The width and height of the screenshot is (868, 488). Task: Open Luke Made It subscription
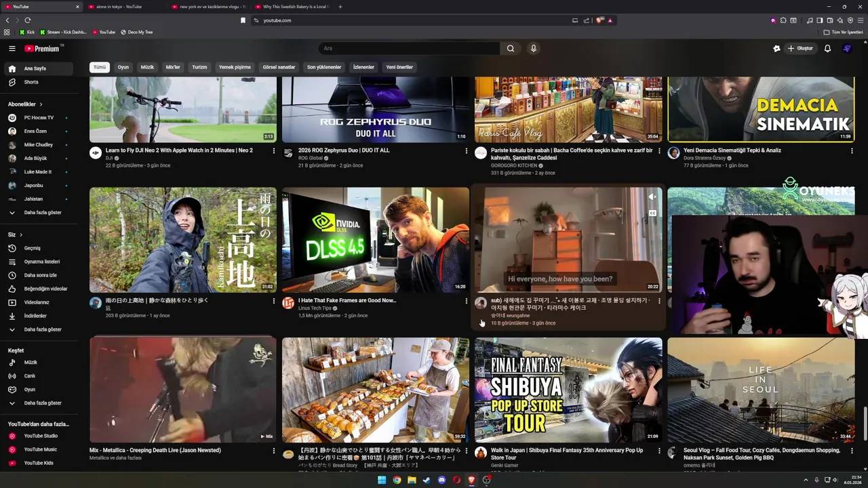coord(39,172)
